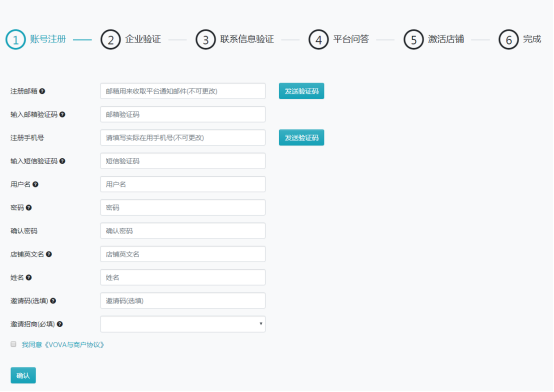This screenshot has height=392, width=554.
Task: Select step 3 circle 联系信息验证
Action: coord(206,40)
